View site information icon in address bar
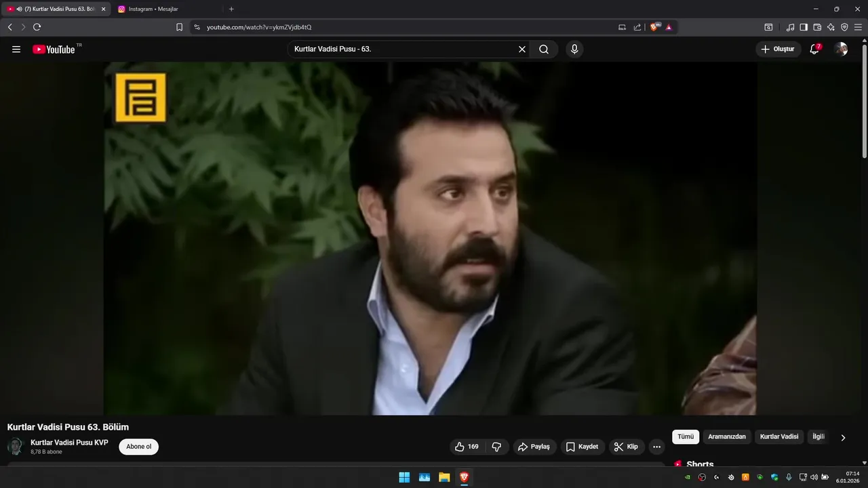 coord(197,27)
